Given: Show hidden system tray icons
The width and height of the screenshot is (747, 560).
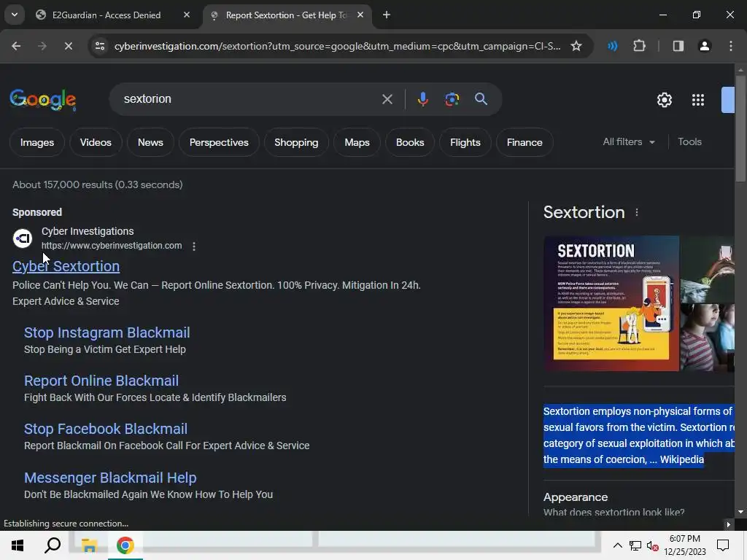Looking at the screenshot, I should pyautogui.click(x=617, y=545).
